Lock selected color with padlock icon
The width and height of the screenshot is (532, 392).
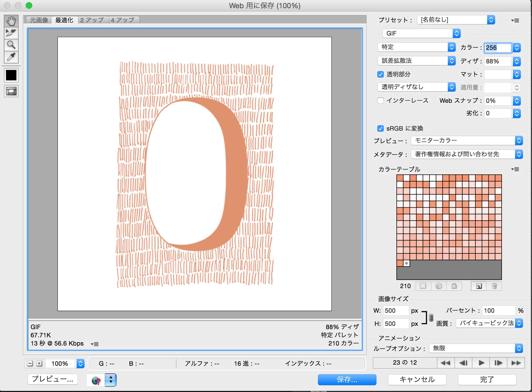pos(454,286)
